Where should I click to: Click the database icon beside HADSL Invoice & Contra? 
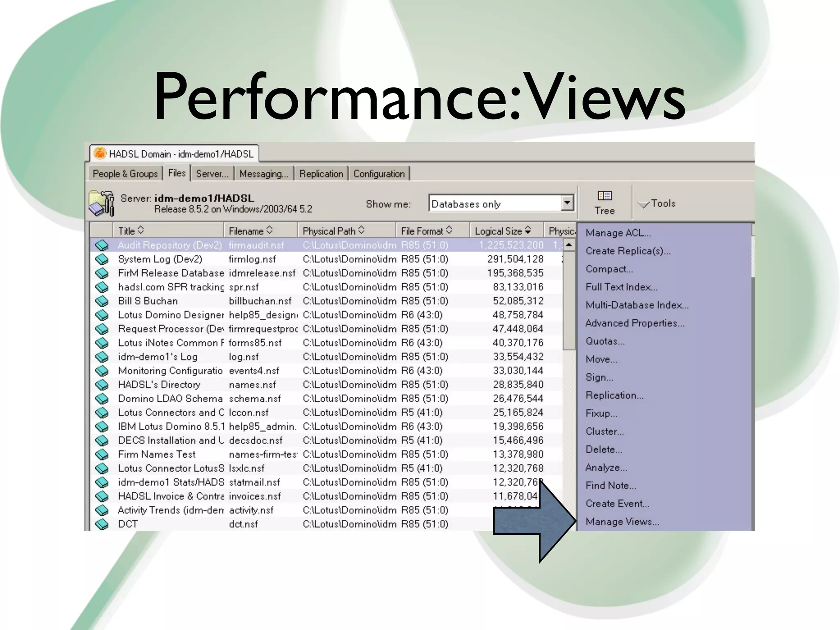[x=102, y=496]
